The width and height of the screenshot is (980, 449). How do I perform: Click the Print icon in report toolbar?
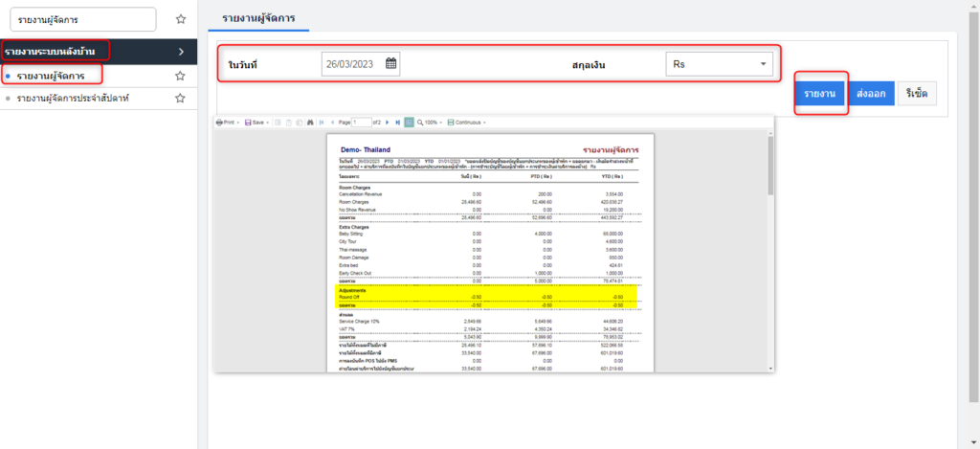click(219, 123)
